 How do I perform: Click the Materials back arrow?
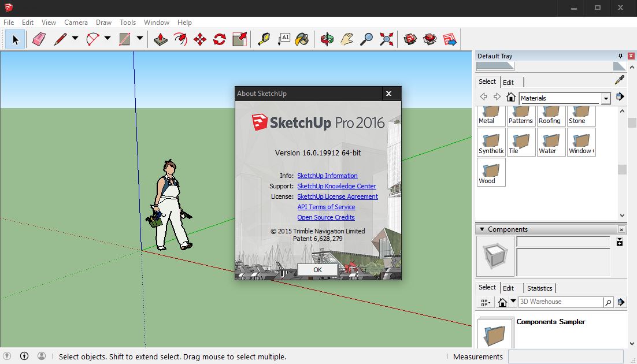point(483,96)
